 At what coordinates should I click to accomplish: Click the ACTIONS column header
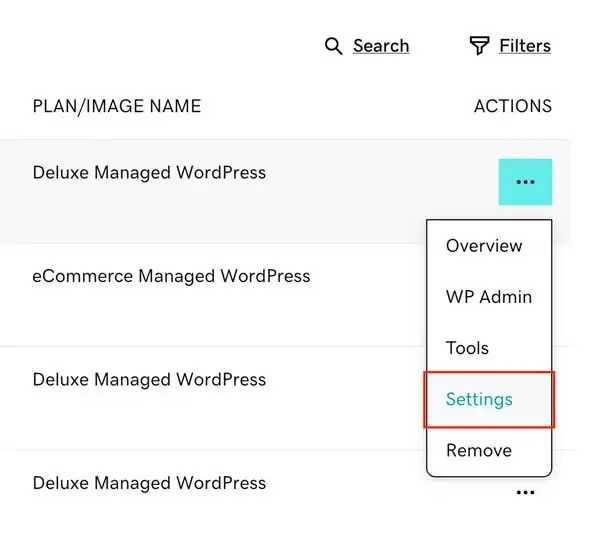513,106
